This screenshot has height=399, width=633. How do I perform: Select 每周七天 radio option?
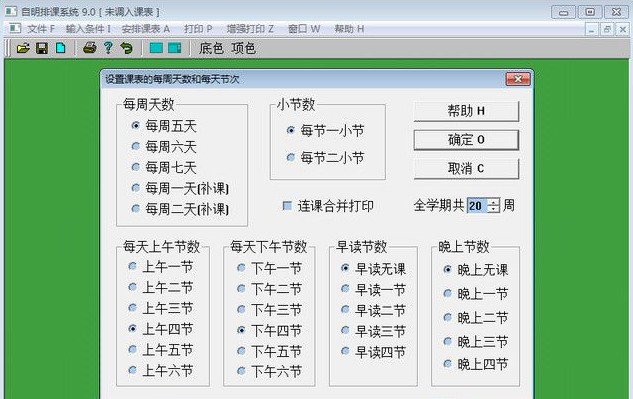[x=164, y=167]
